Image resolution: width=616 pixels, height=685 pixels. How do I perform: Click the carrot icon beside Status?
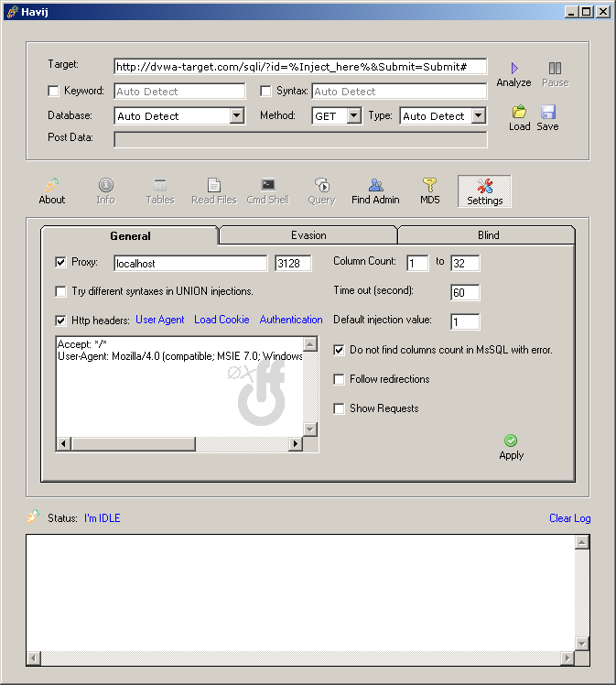coord(33,516)
